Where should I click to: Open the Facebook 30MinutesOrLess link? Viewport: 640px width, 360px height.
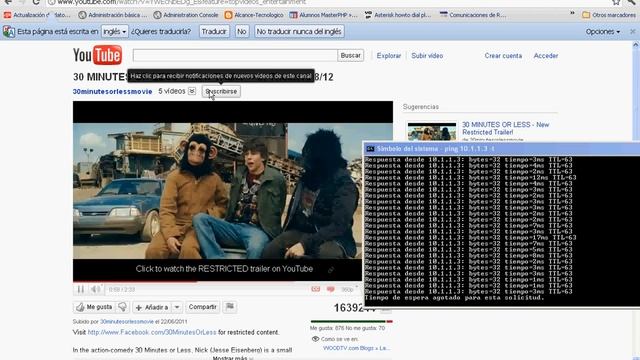[152, 332]
